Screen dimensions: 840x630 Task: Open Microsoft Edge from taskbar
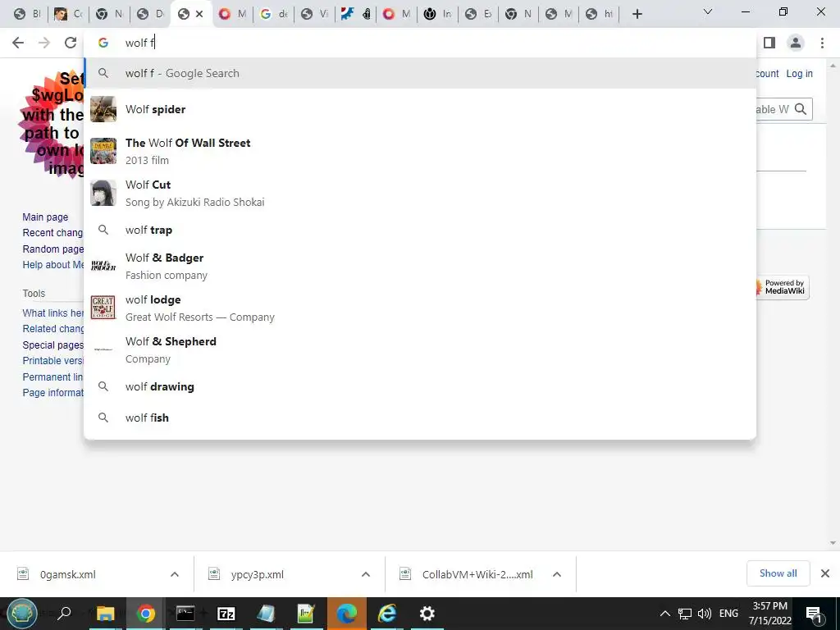[347, 614]
